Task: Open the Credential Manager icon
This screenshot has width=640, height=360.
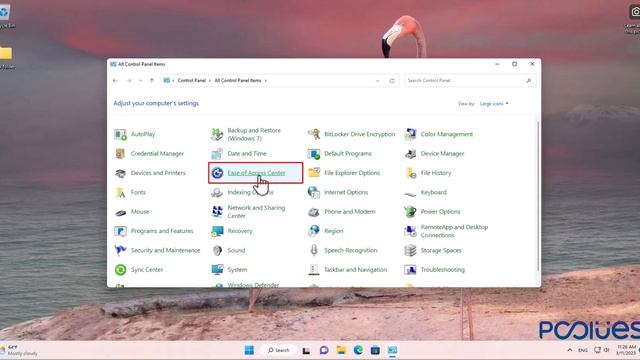Action: [x=120, y=153]
